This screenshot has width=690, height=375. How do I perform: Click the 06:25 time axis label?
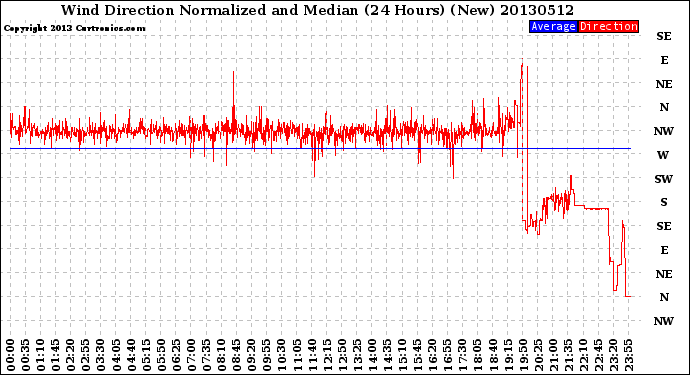[x=177, y=355]
